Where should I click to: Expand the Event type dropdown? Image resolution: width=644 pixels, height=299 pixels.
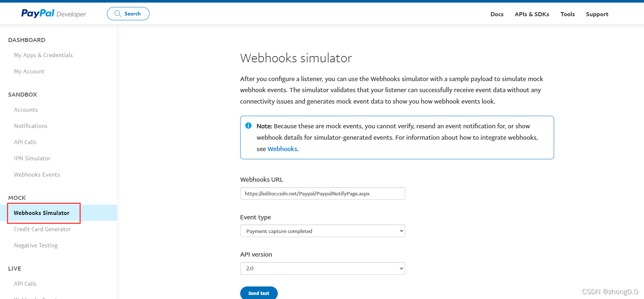(x=322, y=231)
